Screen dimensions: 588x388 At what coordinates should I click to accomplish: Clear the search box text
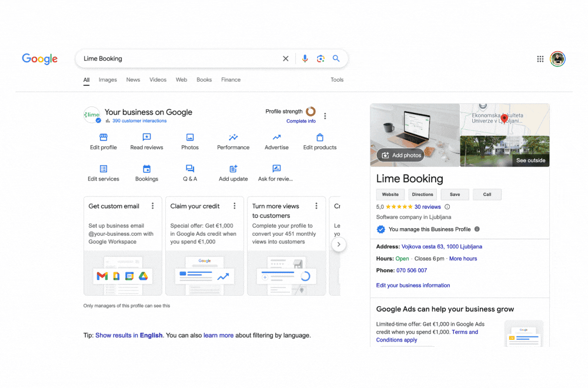pyautogui.click(x=286, y=58)
